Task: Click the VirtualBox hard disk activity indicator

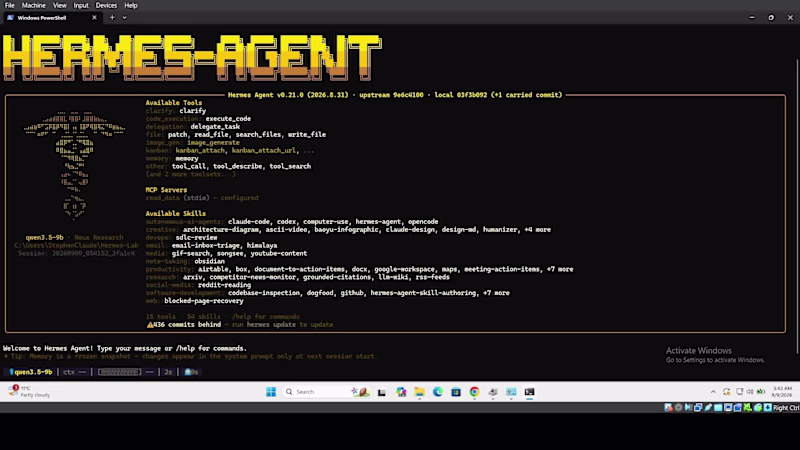Action: click(x=668, y=407)
